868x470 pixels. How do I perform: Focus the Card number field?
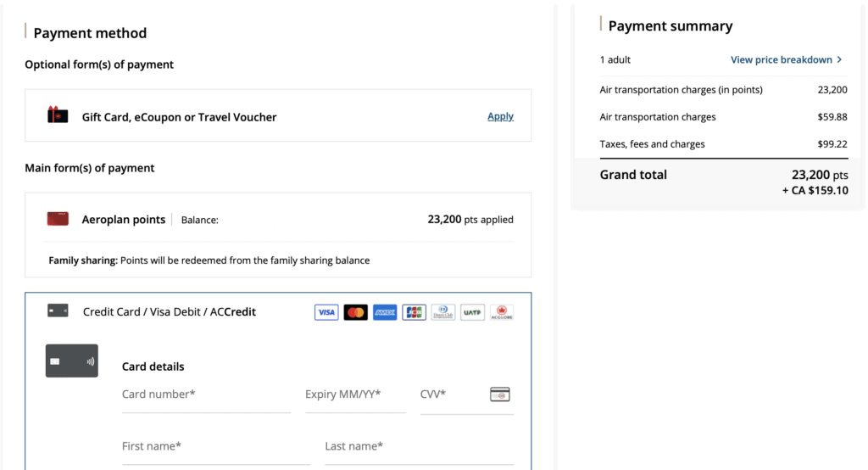pyautogui.click(x=206, y=399)
